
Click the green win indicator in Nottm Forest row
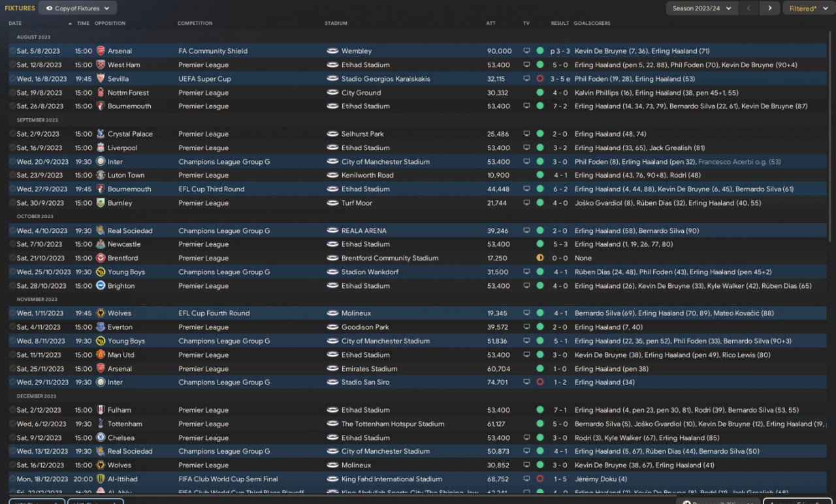click(540, 93)
